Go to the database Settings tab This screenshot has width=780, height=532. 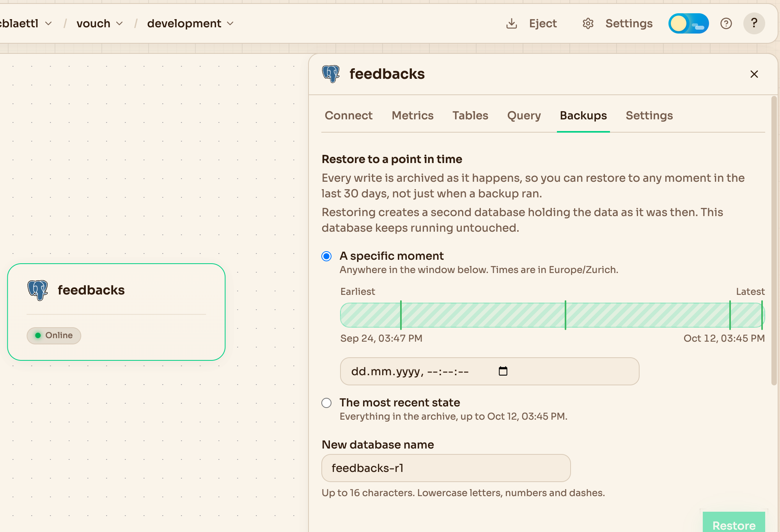pos(649,115)
